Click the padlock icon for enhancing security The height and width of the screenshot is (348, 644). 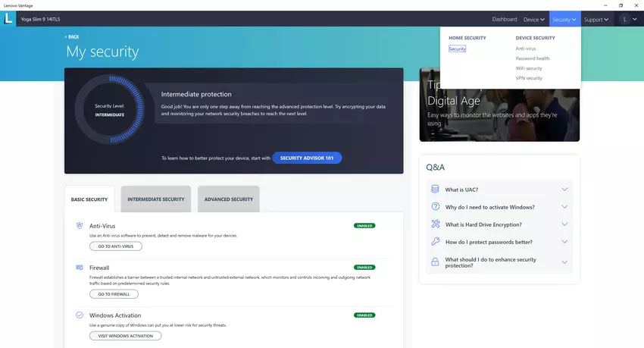tap(435, 262)
